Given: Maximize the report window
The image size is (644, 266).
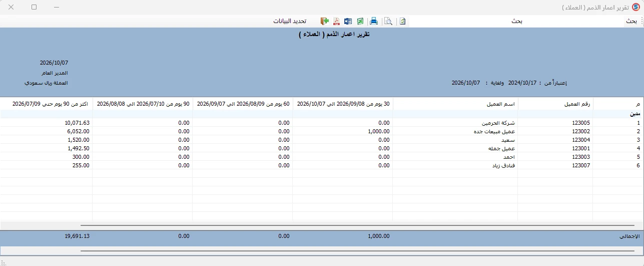Looking at the screenshot, I should point(34,8).
